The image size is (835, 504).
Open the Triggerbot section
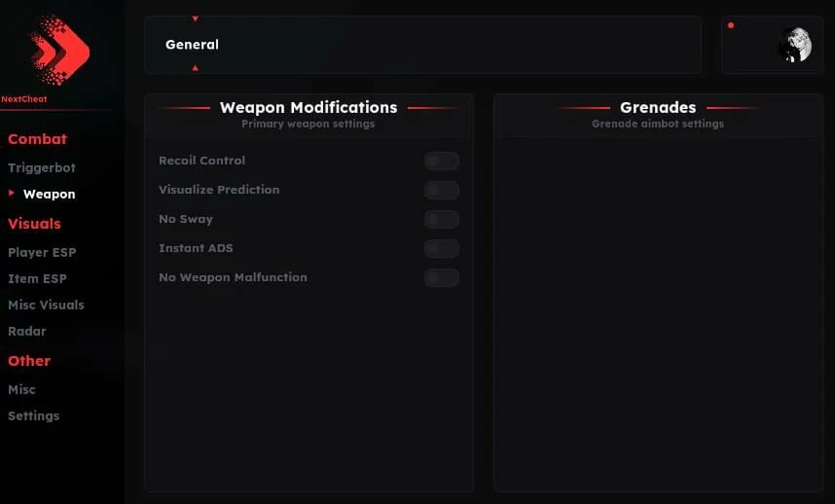coord(42,167)
